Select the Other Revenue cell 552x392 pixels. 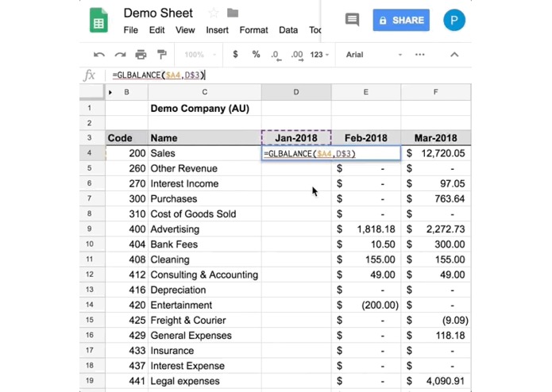point(205,168)
